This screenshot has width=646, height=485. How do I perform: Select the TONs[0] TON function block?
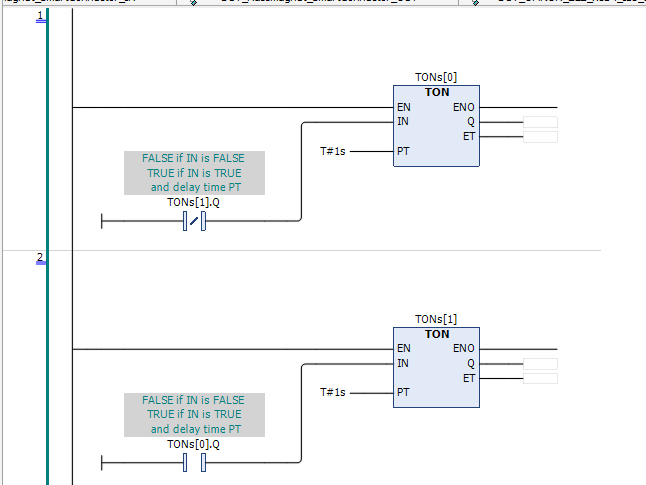[x=436, y=126]
